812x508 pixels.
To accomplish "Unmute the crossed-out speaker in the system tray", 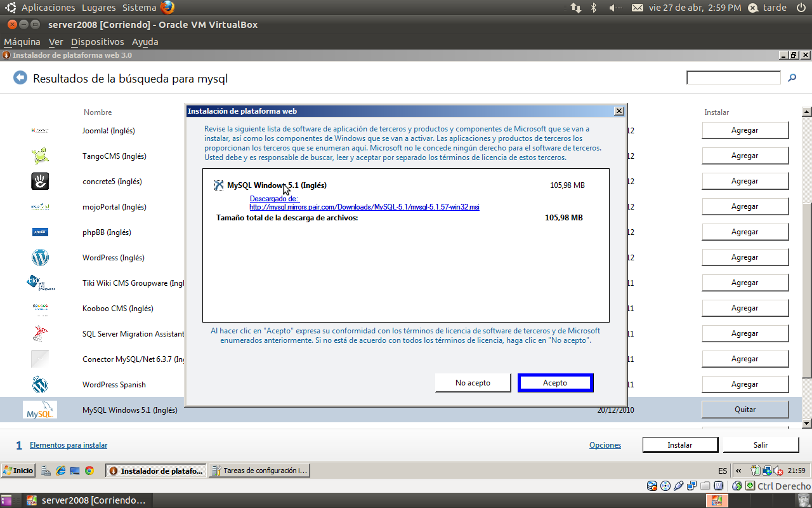I will 778,471.
